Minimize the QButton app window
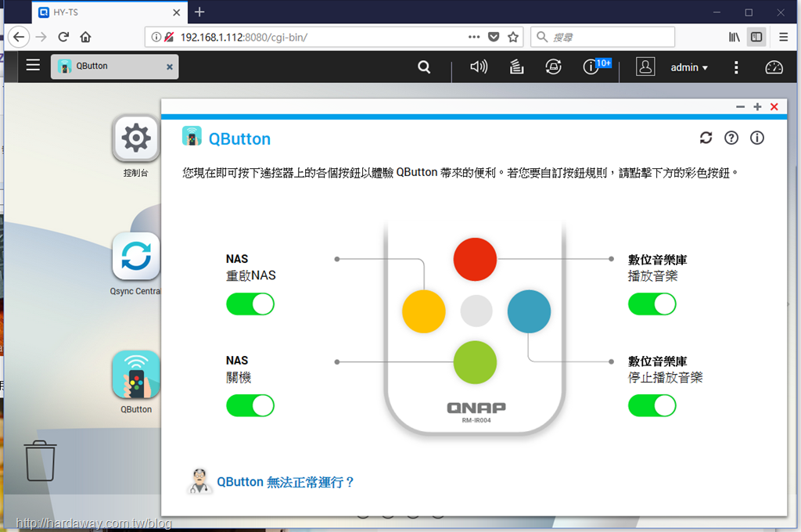 click(740, 107)
